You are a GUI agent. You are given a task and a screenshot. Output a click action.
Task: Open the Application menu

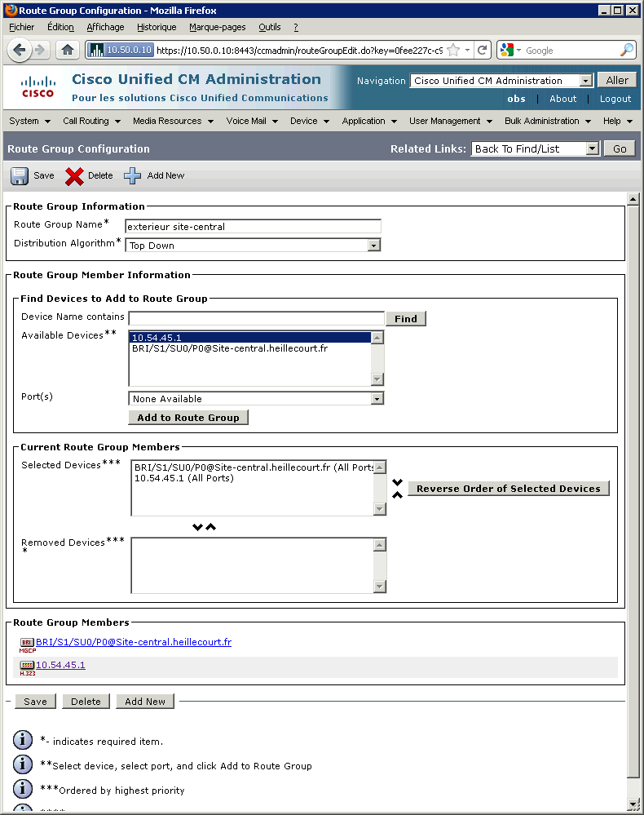369,121
